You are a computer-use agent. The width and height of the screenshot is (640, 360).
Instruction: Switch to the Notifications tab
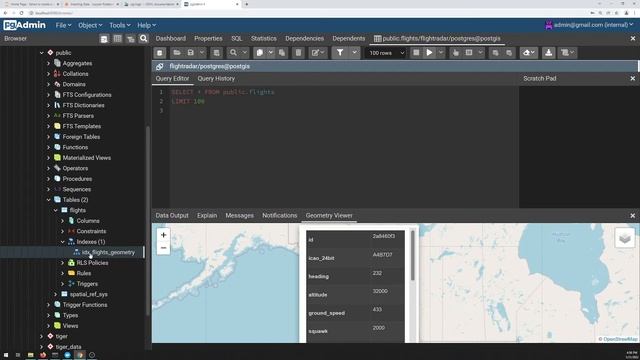280,216
